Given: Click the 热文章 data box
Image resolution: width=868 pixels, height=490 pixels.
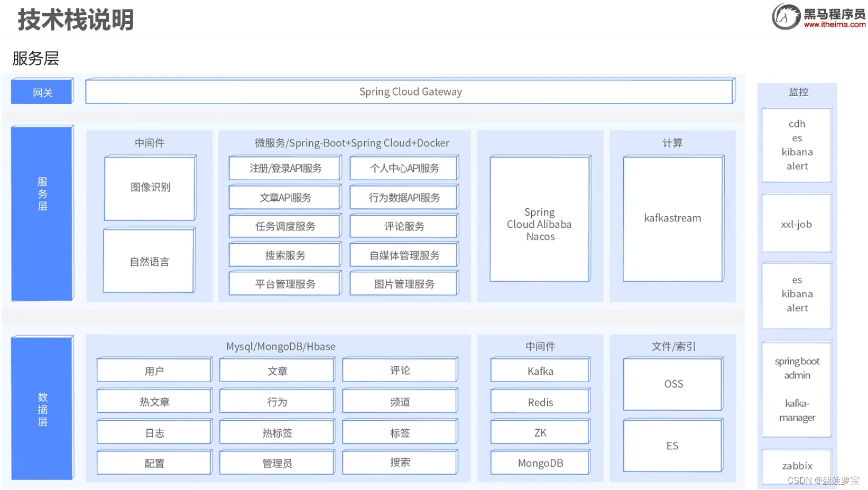Looking at the screenshot, I should click(154, 401).
